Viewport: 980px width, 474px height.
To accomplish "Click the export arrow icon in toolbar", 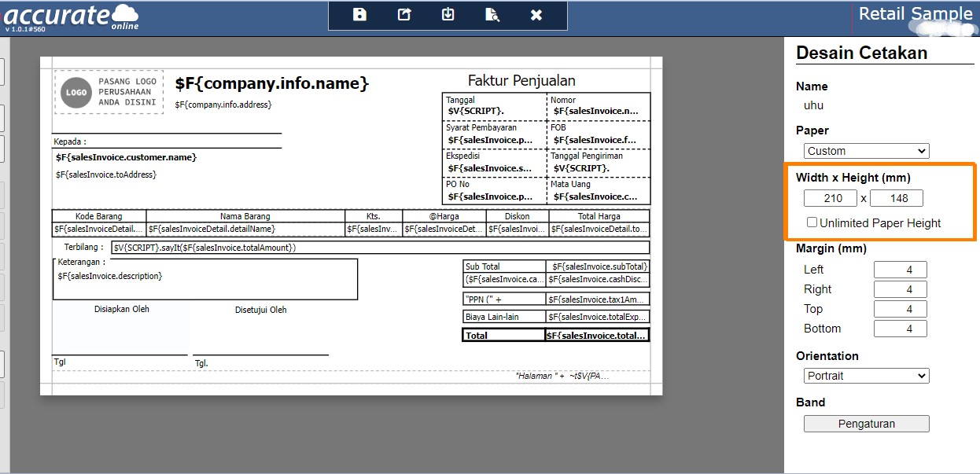I will pos(404,15).
